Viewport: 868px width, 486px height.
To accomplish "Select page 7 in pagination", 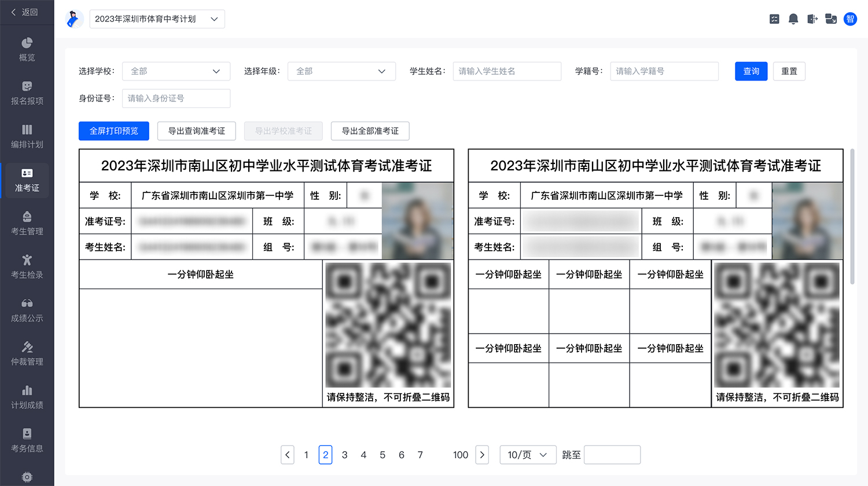I will (420, 455).
